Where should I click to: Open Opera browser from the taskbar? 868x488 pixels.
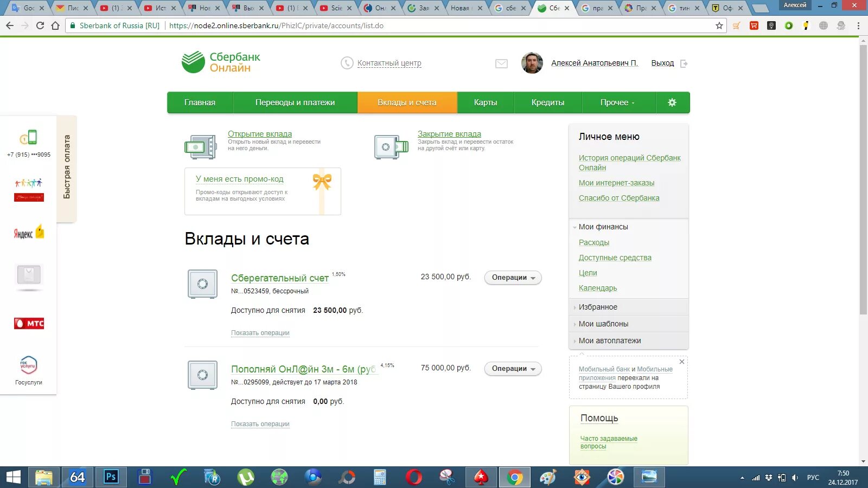coord(413,477)
